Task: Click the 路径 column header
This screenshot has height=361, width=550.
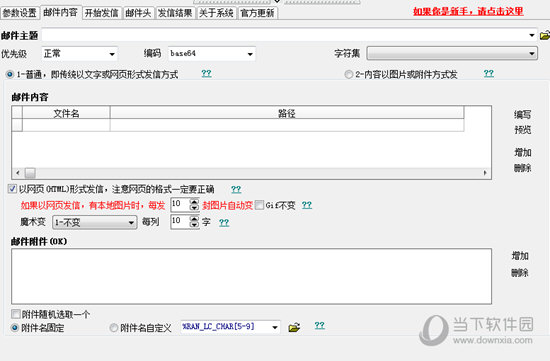Action: click(x=287, y=113)
